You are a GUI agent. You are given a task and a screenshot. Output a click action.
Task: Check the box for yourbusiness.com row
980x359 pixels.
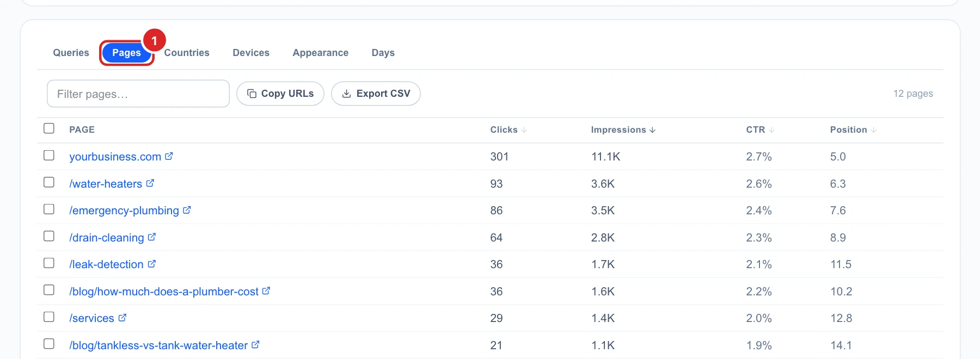point(49,156)
